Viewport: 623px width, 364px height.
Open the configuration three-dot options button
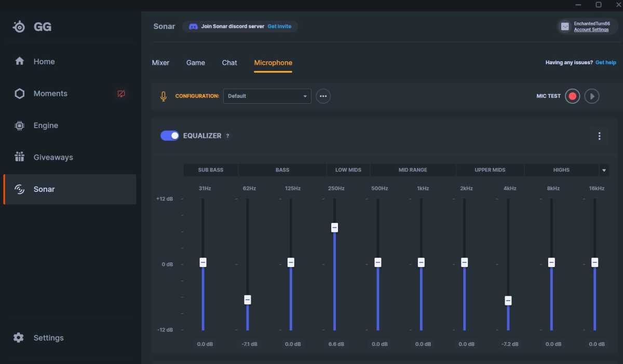323,96
